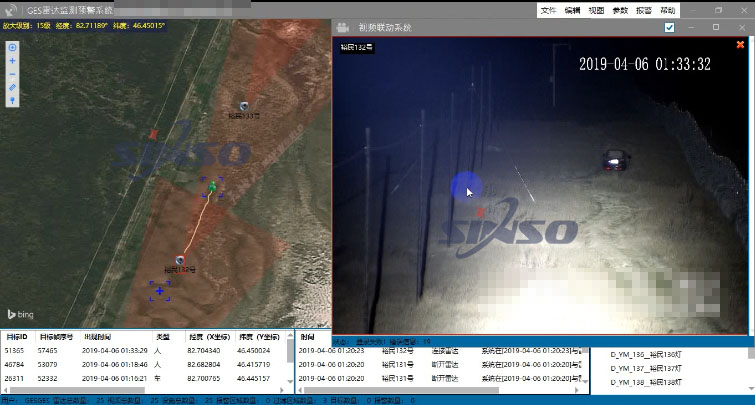Select the pin marker tool on map
755x405 pixels.
(12, 101)
